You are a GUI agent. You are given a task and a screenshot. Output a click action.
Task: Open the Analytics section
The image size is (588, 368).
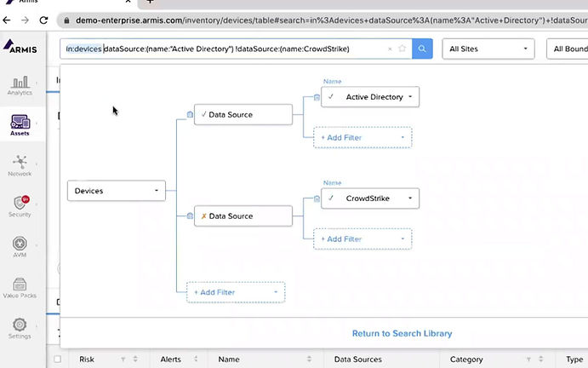tap(20, 86)
